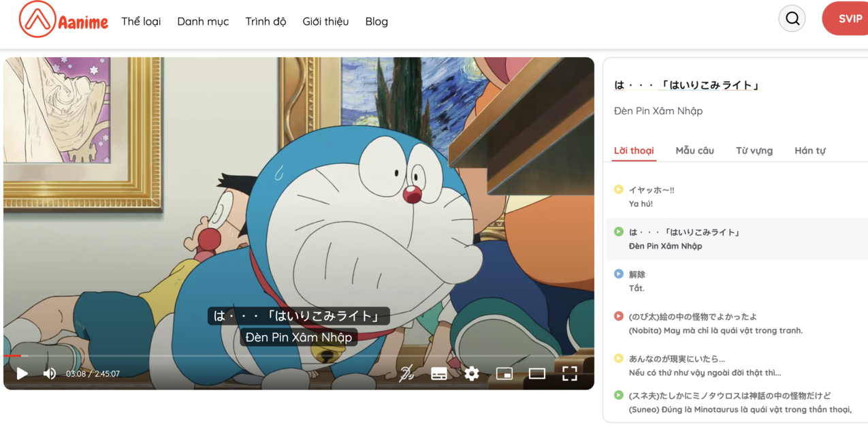Open the Danh mục menu
868x427 pixels.
(x=203, y=21)
